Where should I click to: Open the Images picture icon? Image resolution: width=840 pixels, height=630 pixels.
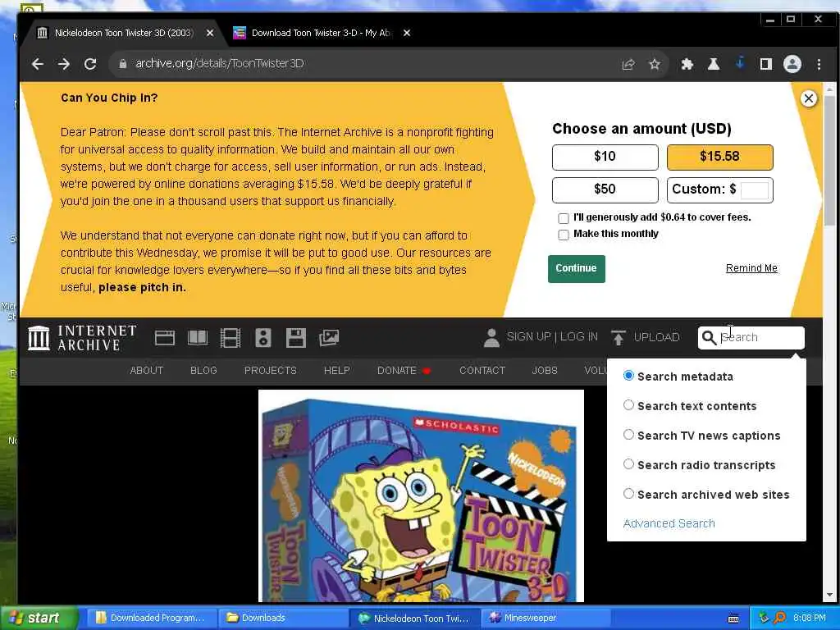pyautogui.click(x=329, y=337)
